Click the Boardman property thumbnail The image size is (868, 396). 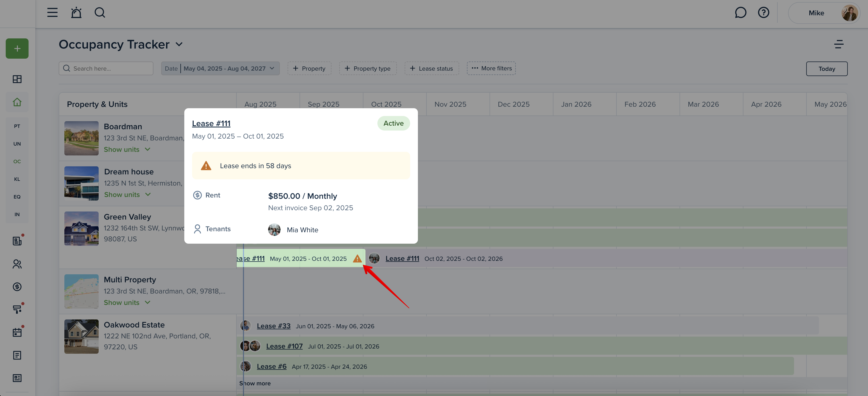coord(82,138)
